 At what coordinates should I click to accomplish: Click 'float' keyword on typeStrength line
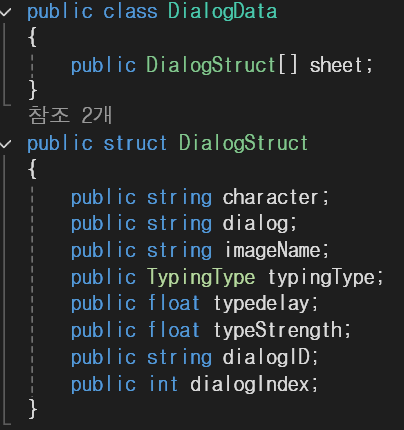tap(174, 330)
